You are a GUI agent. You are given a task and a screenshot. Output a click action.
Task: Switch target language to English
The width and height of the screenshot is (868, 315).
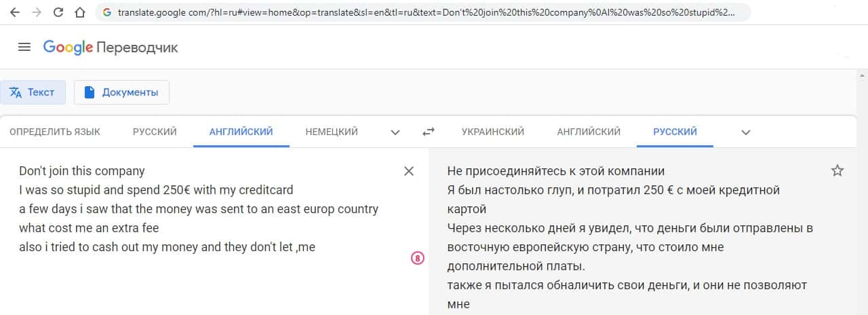pos(589,132)
